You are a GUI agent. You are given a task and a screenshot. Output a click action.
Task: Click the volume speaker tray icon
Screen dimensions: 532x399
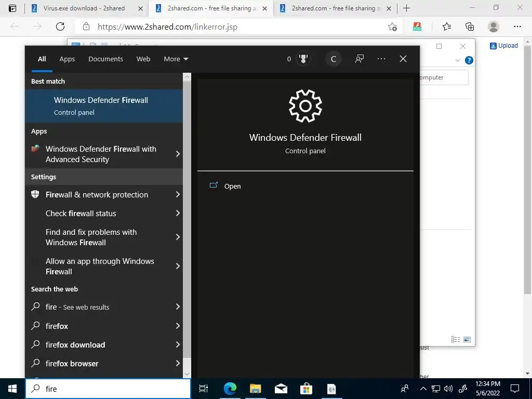tap(448, 389)
